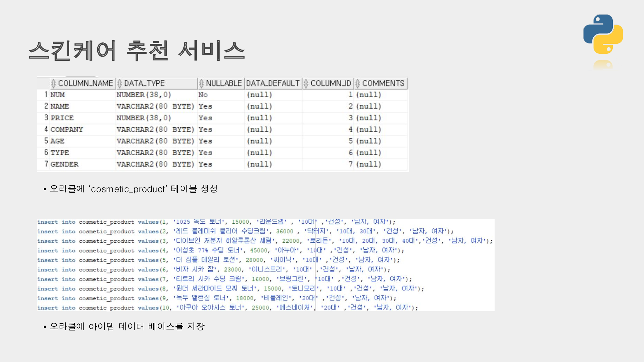Viewport: 644px width, 362px height.
Task: Click the Python logo icon
Action: click(603, 34)
